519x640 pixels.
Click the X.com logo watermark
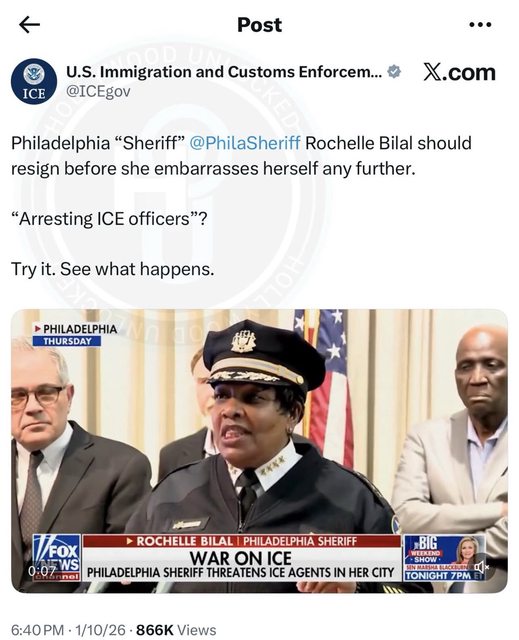[459, 73]
